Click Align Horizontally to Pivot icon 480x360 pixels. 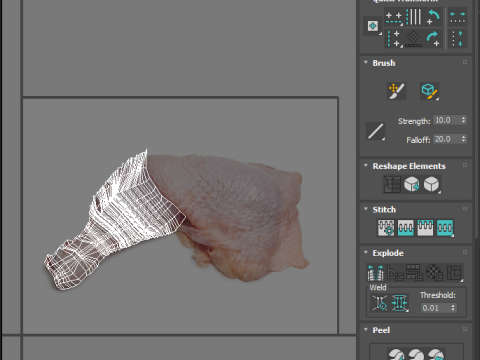point(394,18)
